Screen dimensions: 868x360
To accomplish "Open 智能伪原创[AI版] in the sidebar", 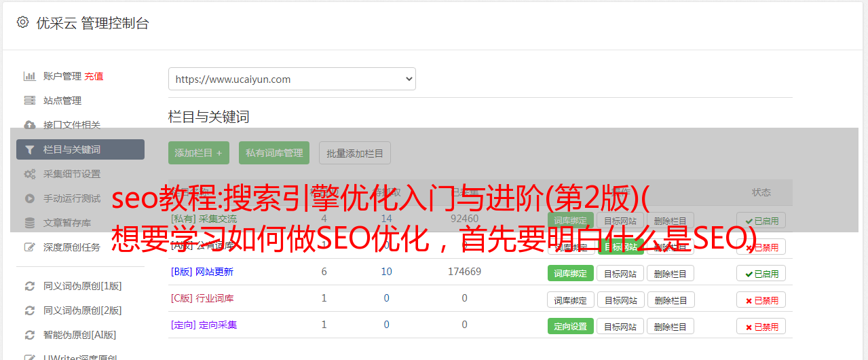I will [80, 335].
